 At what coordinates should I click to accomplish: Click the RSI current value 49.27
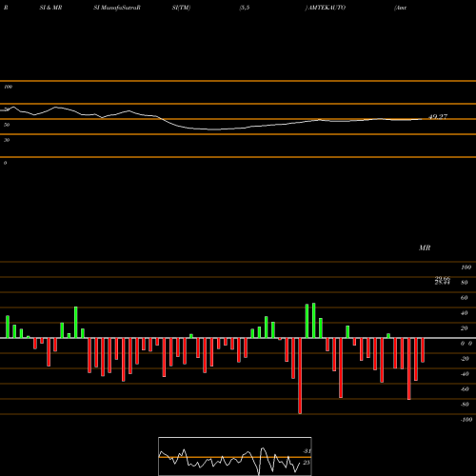tap(438, 116)
